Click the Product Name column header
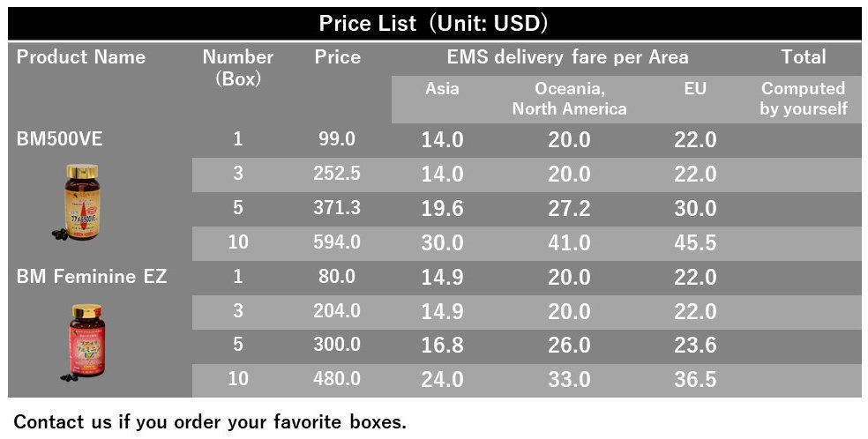The image size is (868, 439). tap(81, 57)
